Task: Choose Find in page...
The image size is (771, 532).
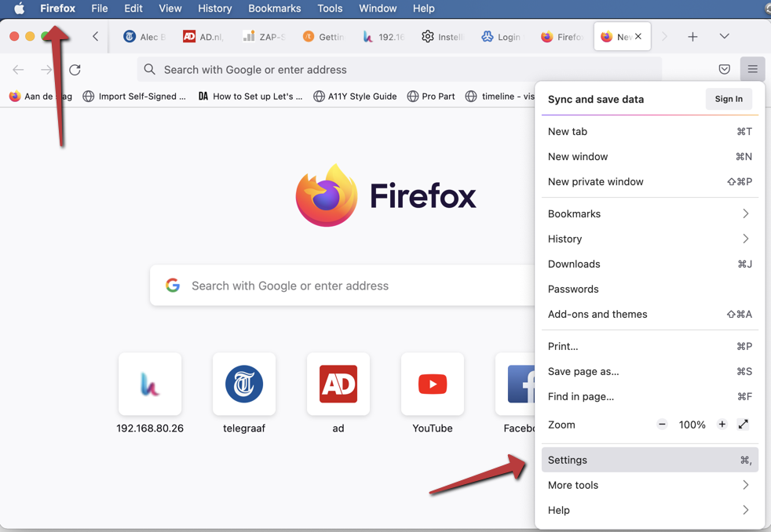Action: point(649,396)
